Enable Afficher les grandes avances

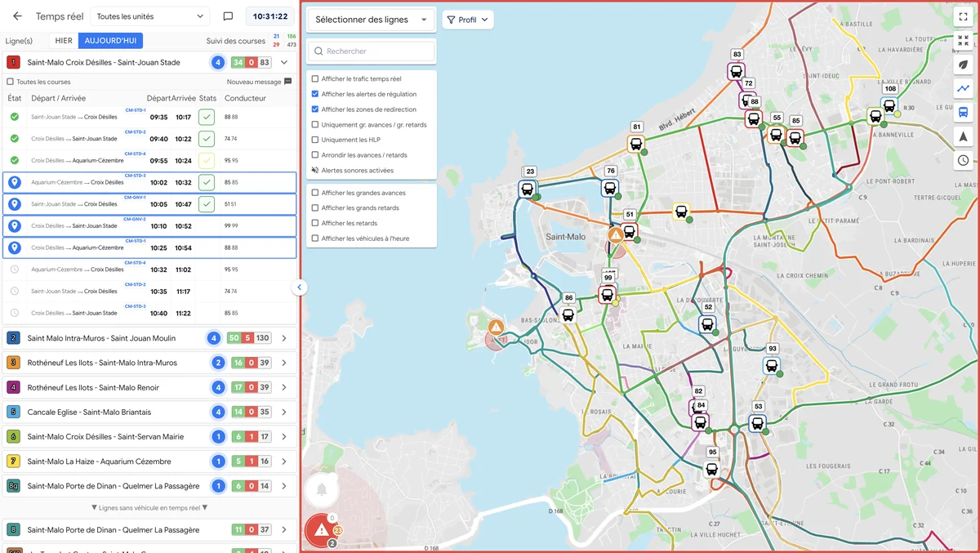(315, 193)
